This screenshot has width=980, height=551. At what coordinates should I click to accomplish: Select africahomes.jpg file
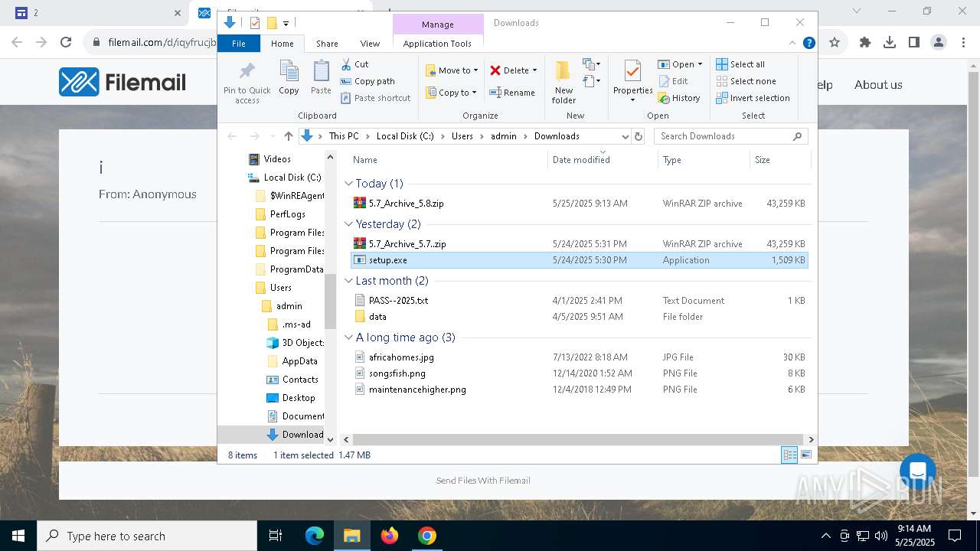coord(579,357)
